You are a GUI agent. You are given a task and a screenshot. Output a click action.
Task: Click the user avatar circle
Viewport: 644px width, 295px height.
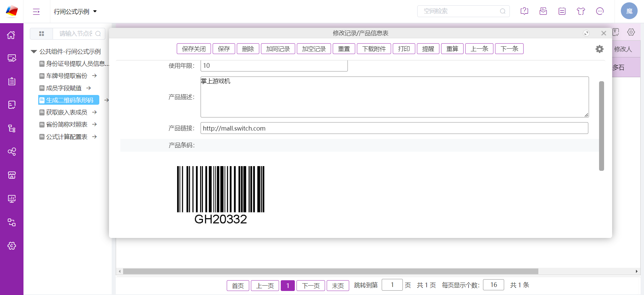click(x=629, y=11)
